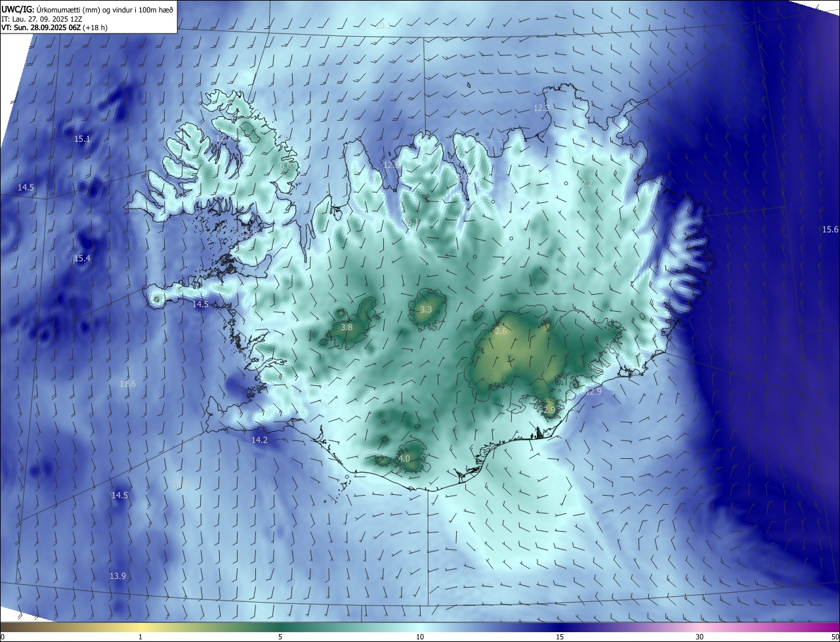Click the 11.6 value label

127,384
